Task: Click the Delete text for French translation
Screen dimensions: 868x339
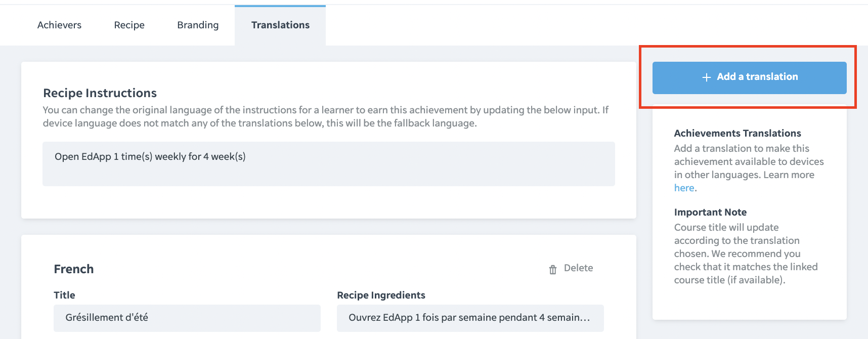Action: point(578,268)
